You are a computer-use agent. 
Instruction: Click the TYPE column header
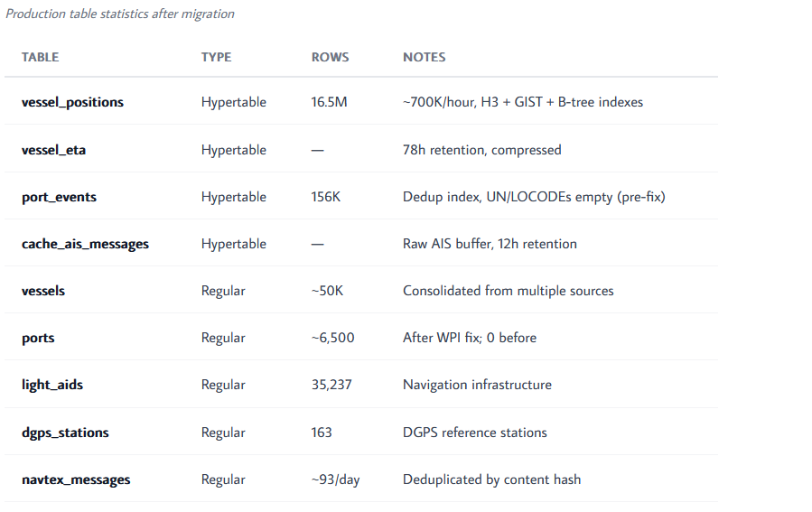point(216,57)
